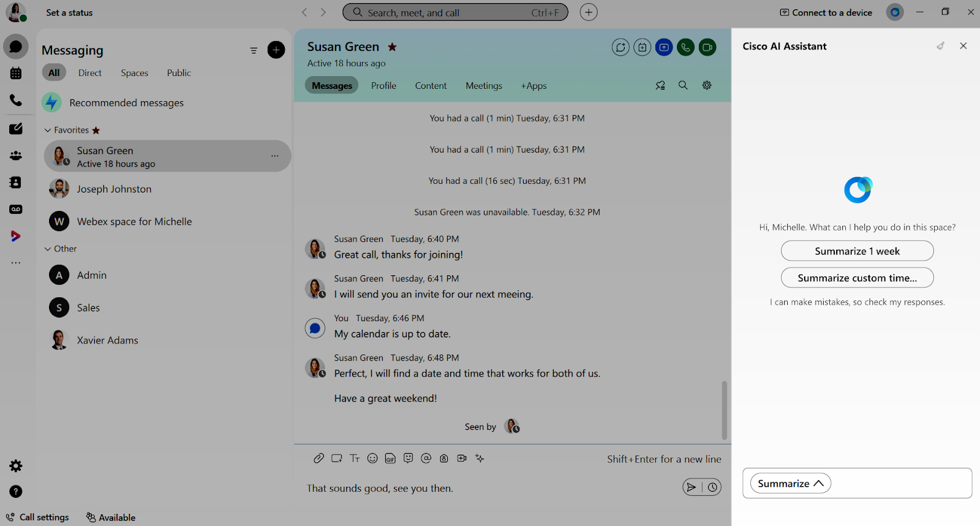Open the Available status menu
Viewport: 980px width, 526px height.
click(x=111, y=517)
